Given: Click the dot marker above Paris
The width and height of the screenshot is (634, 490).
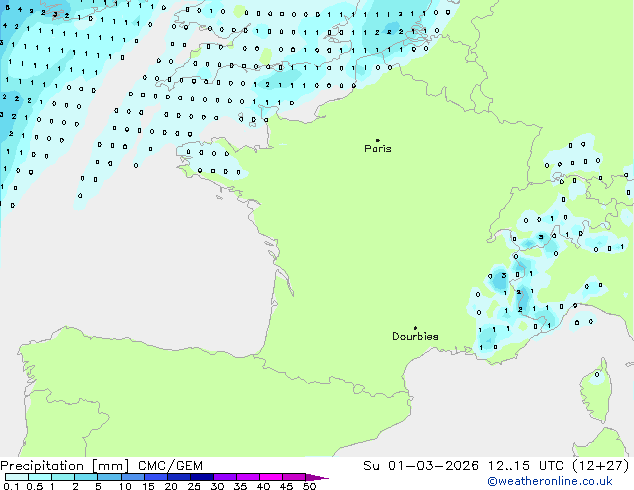Looking at the screenshot, I should tap(378, 140).
